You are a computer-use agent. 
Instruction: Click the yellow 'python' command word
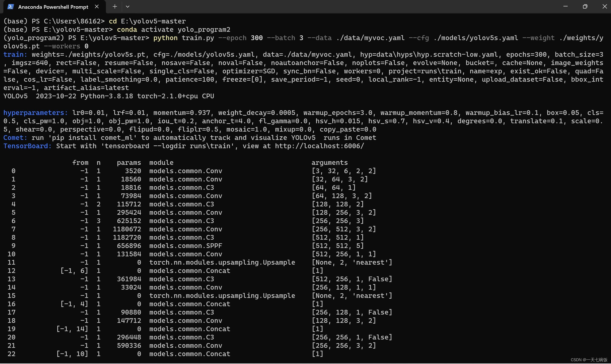pos(165,38)
